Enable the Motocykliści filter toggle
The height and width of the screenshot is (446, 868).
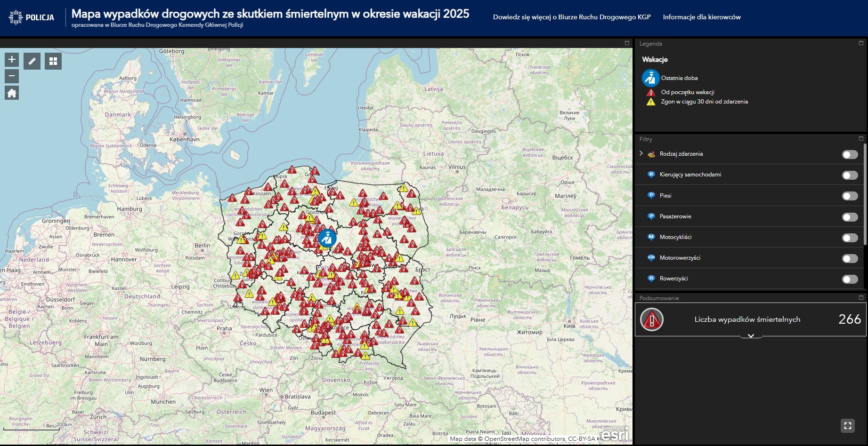850,238
